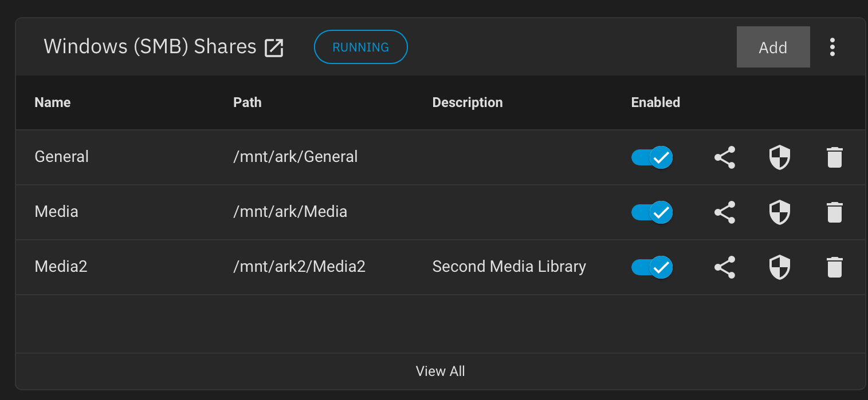Delete the Media share with trash icon
868x400 pixels.
835,212
